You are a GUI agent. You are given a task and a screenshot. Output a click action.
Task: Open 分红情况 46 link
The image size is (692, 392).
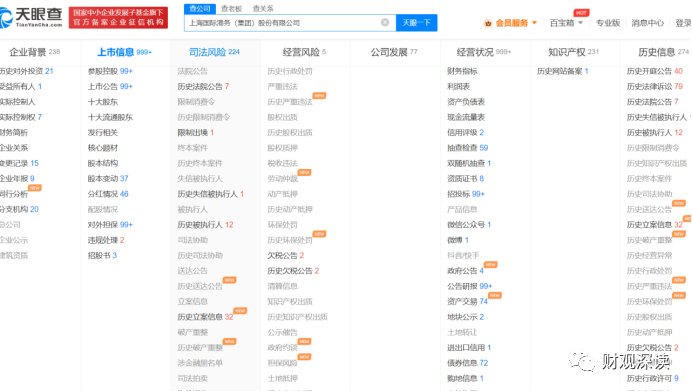point(108,194)
